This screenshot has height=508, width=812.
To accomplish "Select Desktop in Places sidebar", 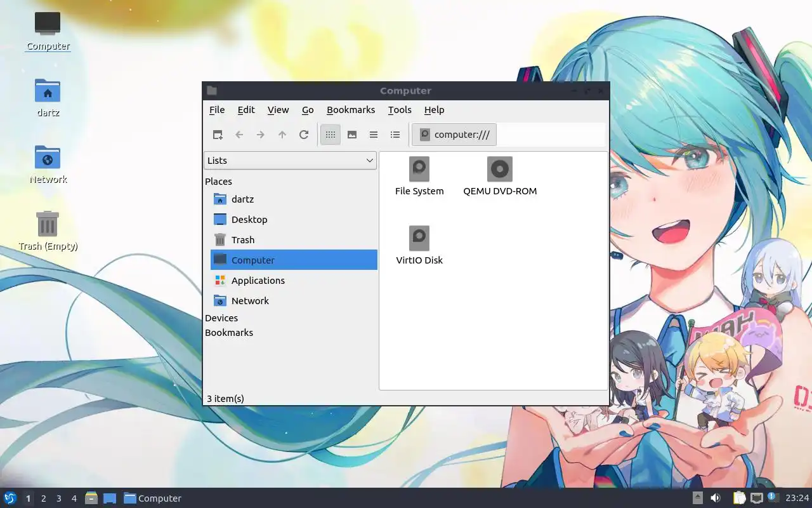I will click(x=294, y=220).
